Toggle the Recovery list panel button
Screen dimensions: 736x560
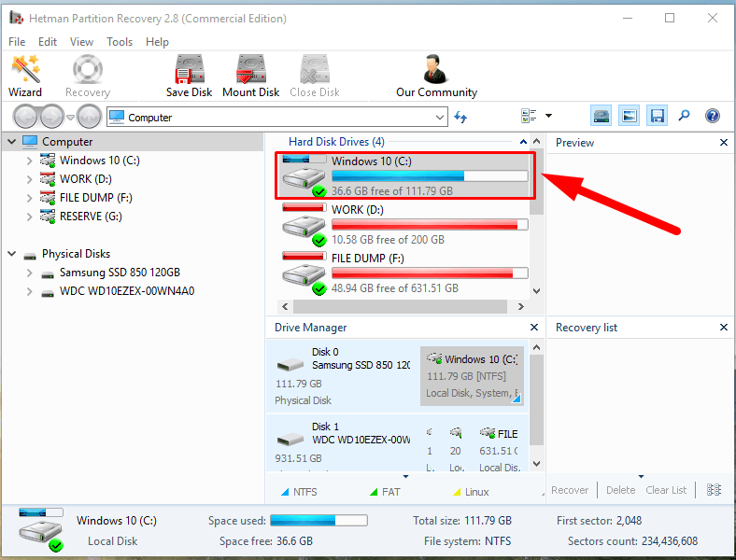tap(658, 116)
